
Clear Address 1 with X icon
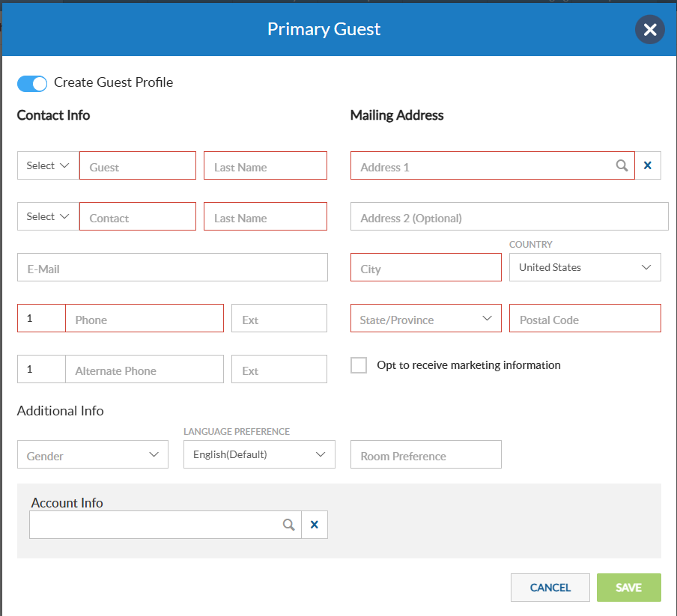click(648, 165)
